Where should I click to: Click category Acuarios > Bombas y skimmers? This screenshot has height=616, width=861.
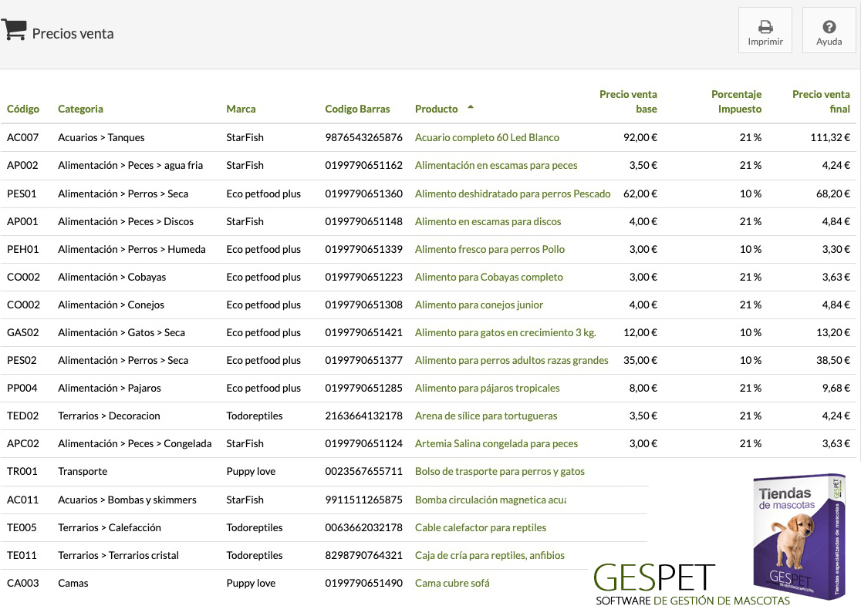127,500
